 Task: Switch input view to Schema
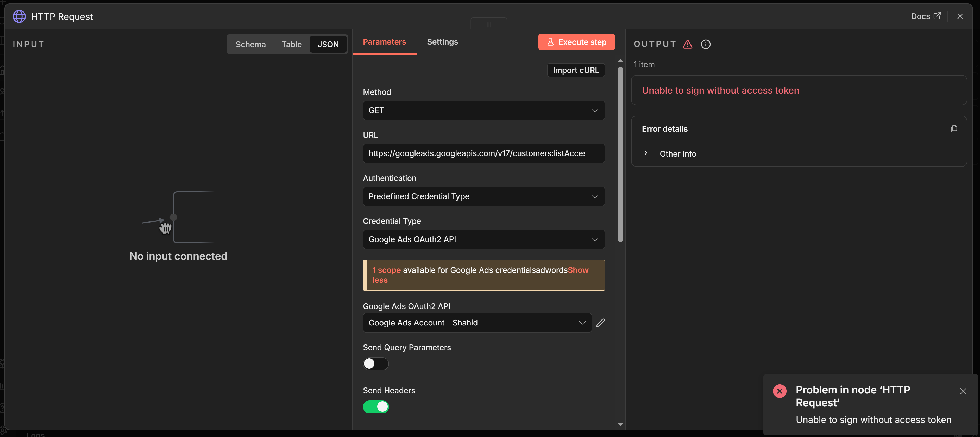(250, 44)
